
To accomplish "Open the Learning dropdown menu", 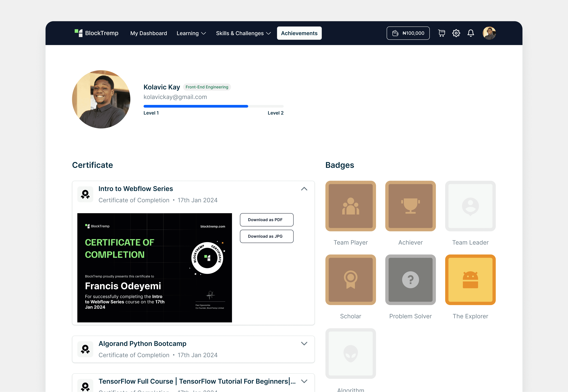I will 191,33.
